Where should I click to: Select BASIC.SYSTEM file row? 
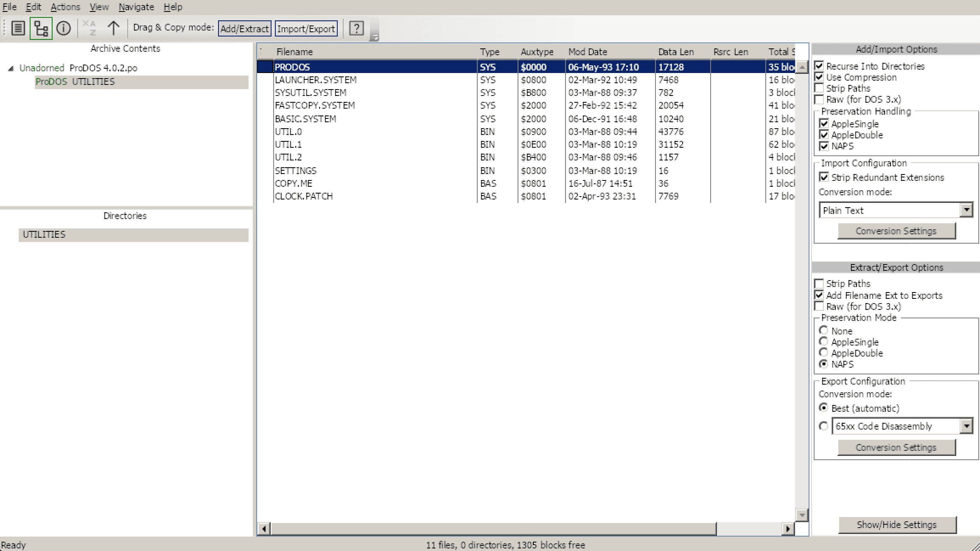point(526,119)
